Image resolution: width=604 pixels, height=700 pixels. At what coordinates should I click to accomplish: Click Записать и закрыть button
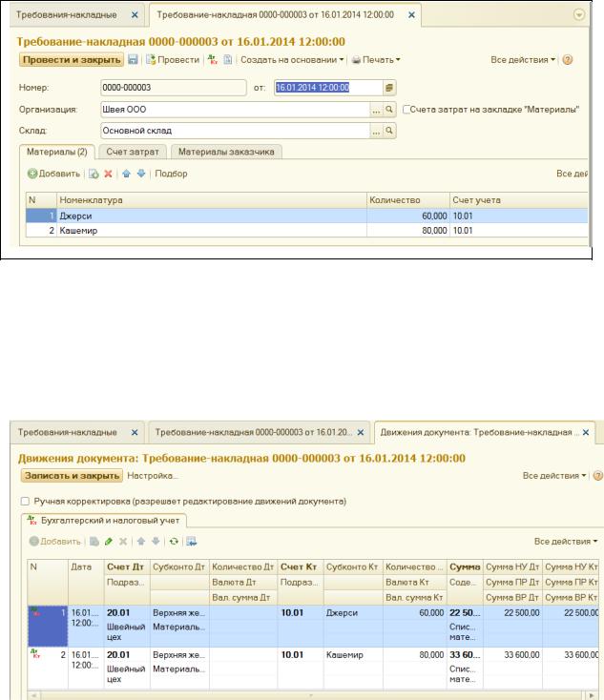click(72, 476)
